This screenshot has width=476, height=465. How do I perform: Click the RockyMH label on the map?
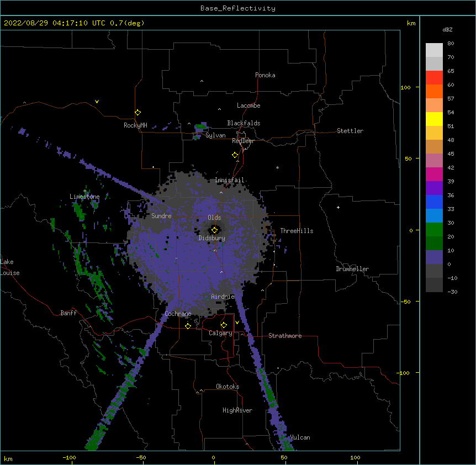[135, 125]
